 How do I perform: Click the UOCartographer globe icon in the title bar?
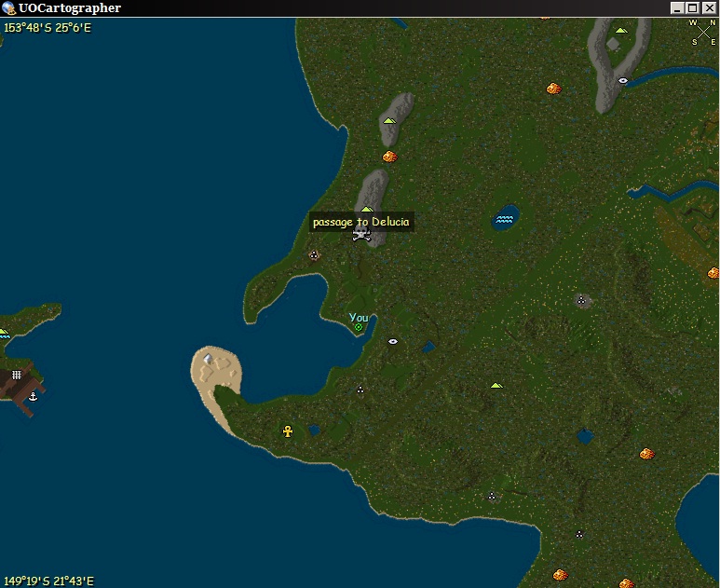(8, 7)
